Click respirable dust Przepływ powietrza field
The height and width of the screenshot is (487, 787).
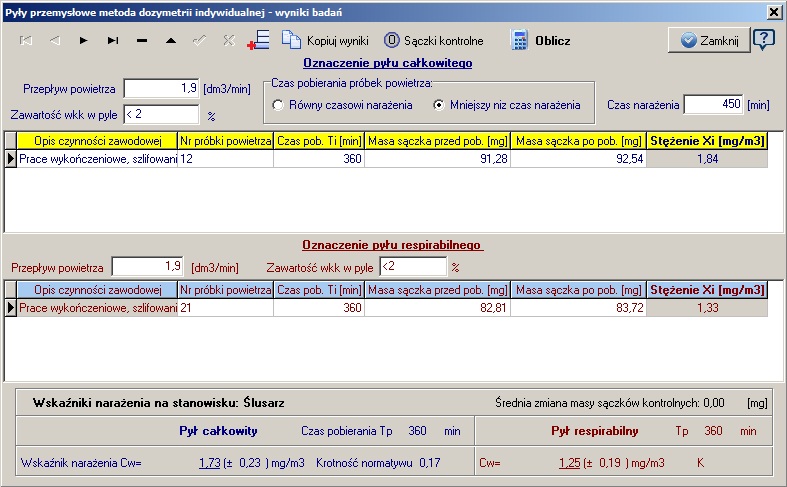[148, 267]
